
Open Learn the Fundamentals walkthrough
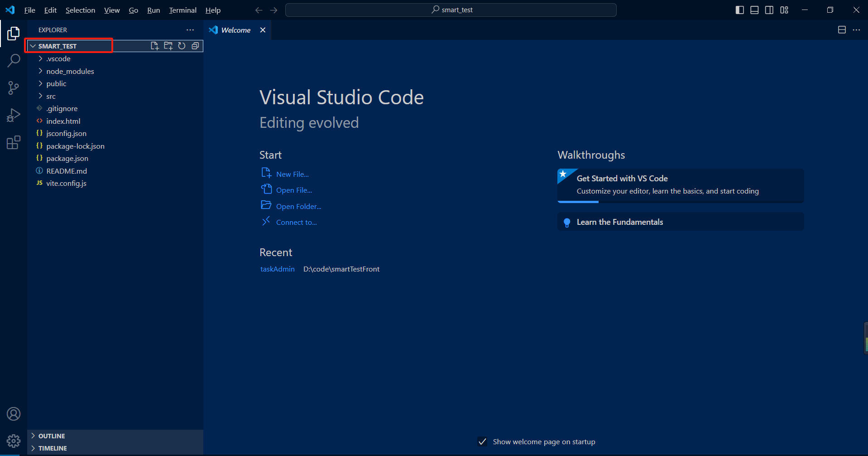pyautogui.click(x=681, y=222)
